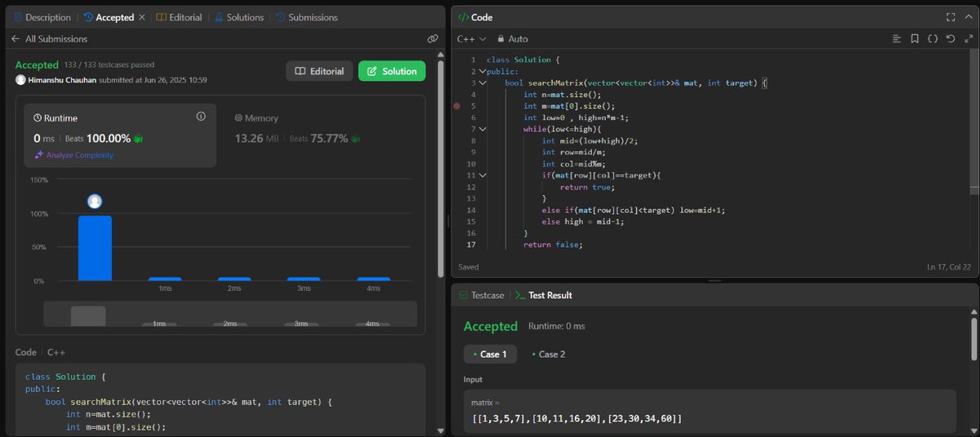The height and width of the screenshot is (437, 980).
Task: Click the sparkle icon by Analyze Complexity
Action: click(x=38, y=155)
